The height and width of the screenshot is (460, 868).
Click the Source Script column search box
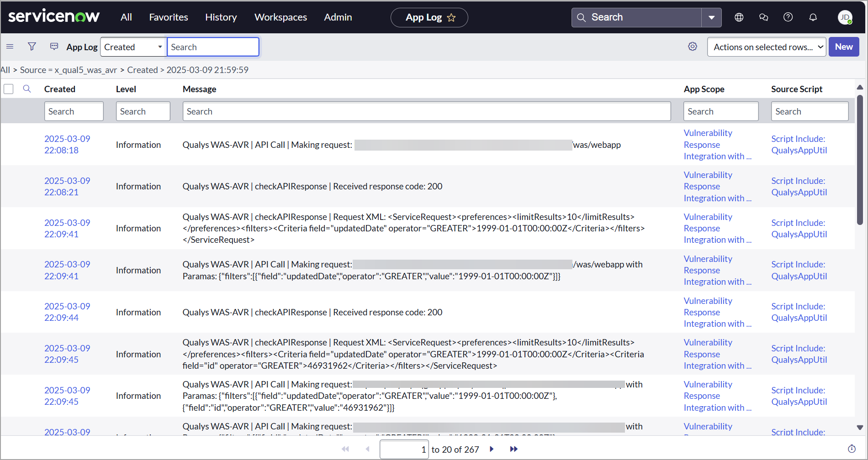(810, 111)
